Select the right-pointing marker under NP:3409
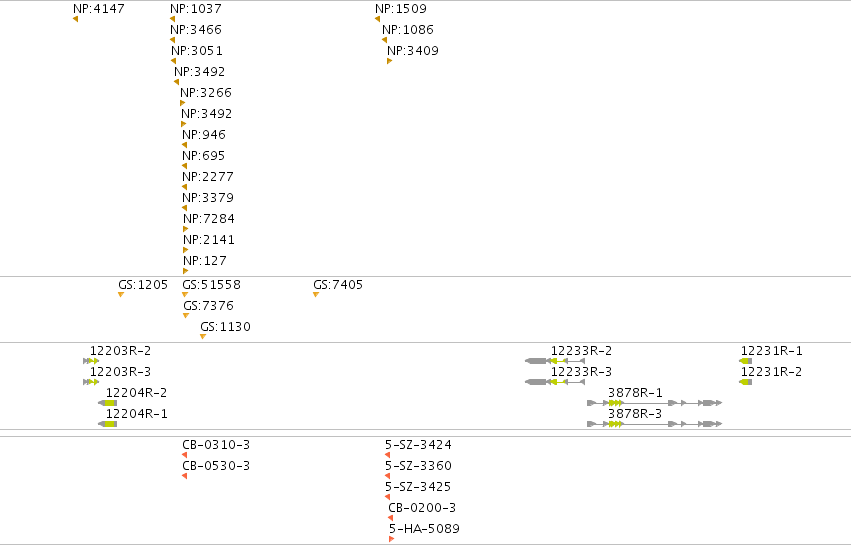This screenshot has width=851, height=545. coord(390,61)
